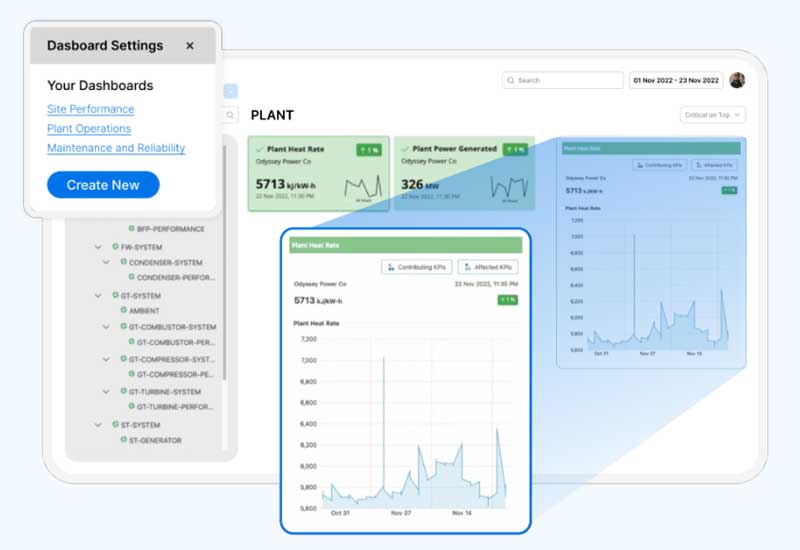This screenshot has width=800, height=550.
Task: Click the Create New button
Action: pyautogui.click(x=103, y=185)
